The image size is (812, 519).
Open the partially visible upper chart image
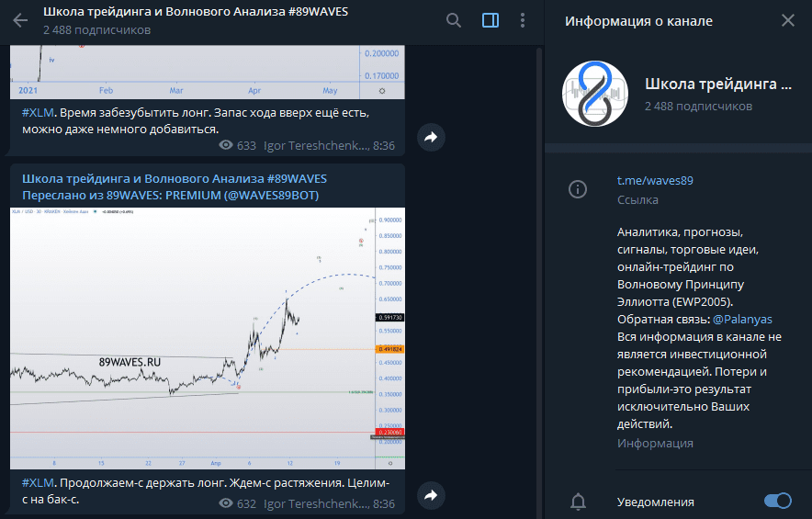click(x=208, y=72)
